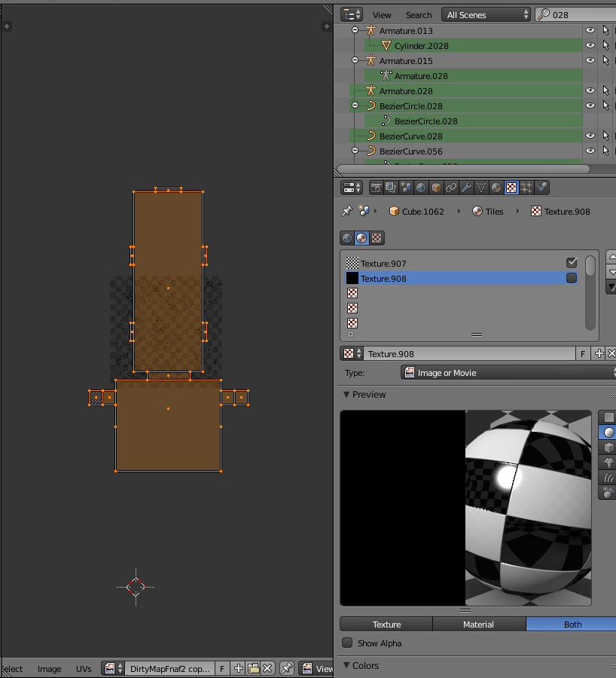Open the Particles properties tab
This screenshot has width=616, height=678.
526,187
